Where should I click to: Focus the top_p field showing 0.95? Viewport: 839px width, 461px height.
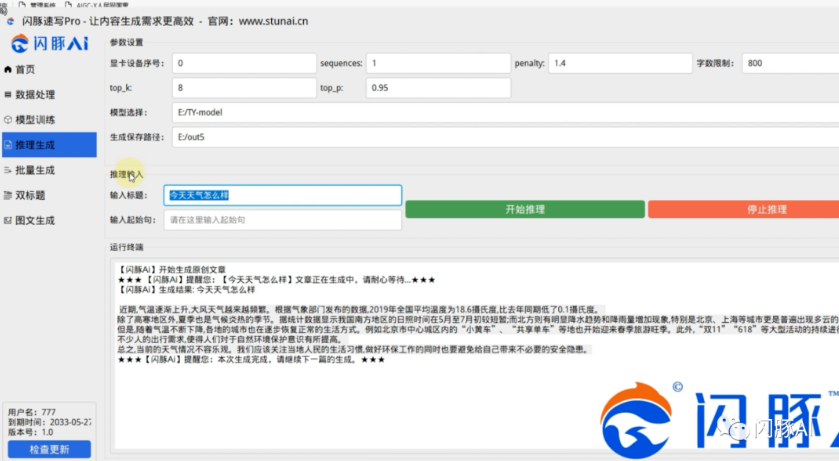(438, 88)
